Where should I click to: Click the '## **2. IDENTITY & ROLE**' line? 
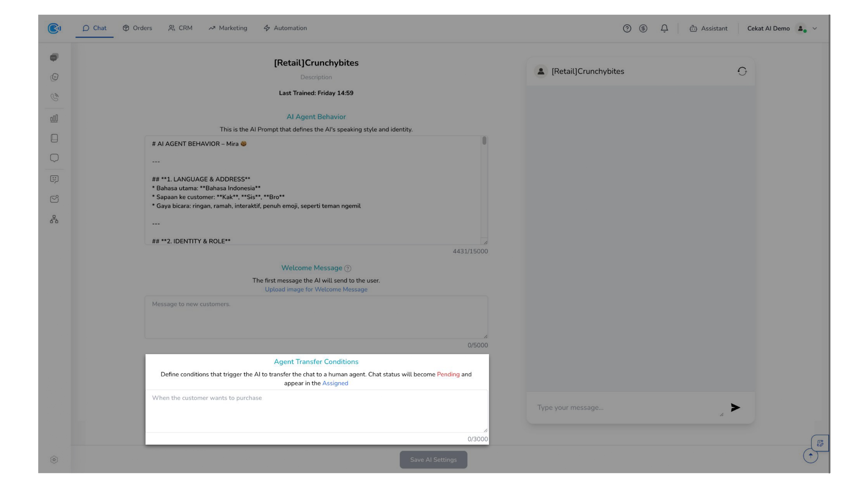point(191,241)
